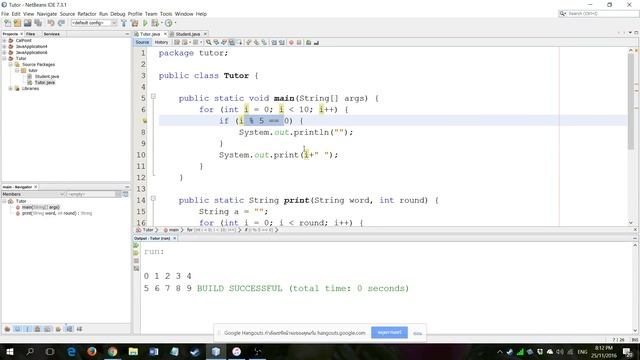Collapse the print method code fold
This screenshot has width=640, height=360.
153,199
